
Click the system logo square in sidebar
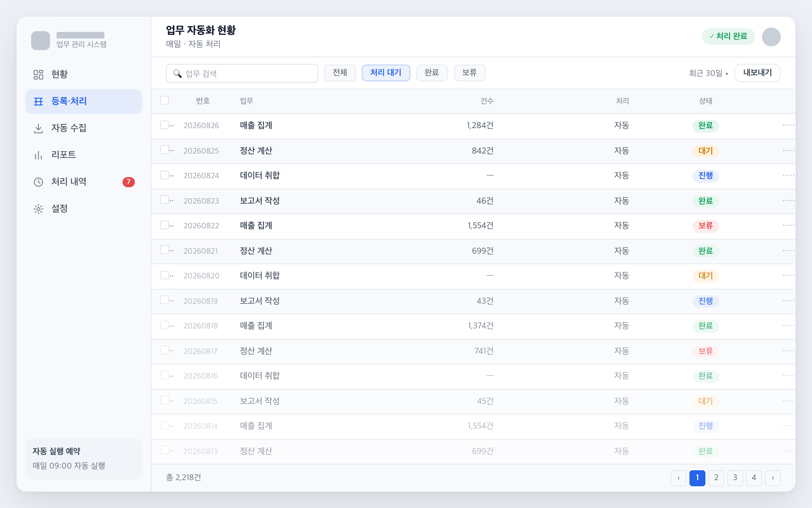coord(41,41)
